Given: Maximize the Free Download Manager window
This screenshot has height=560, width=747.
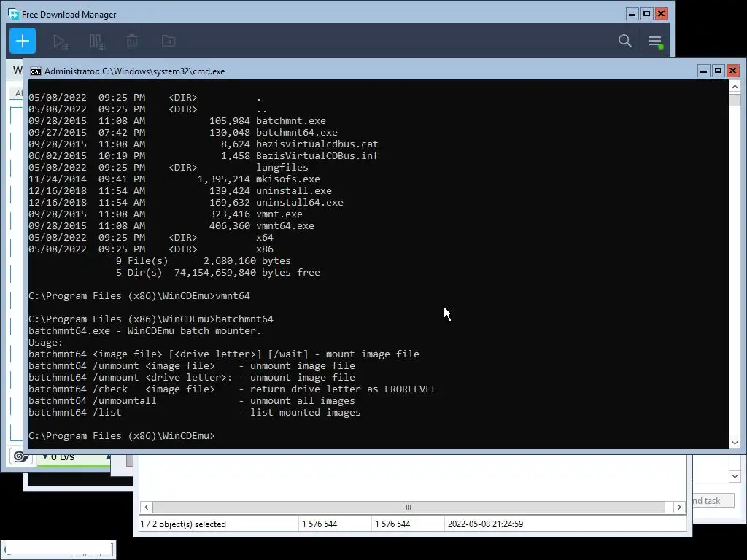Looking at the screenshot, I should point(646,14).
